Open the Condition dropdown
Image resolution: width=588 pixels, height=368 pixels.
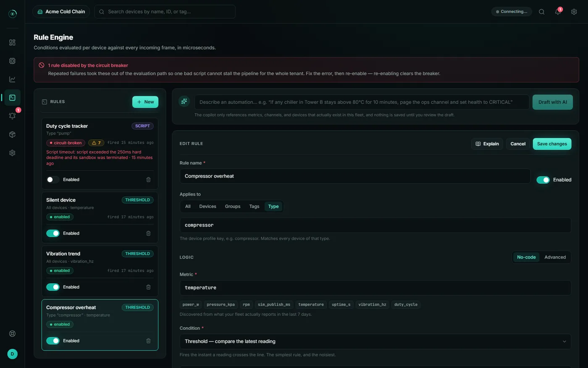point(375,342)
